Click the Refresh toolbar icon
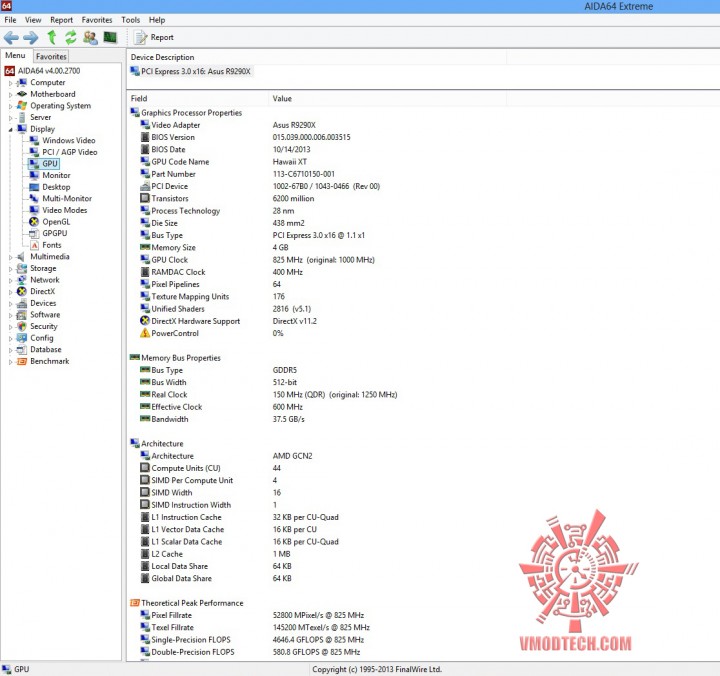Screen dimensions: 720x676 point(71,37)
